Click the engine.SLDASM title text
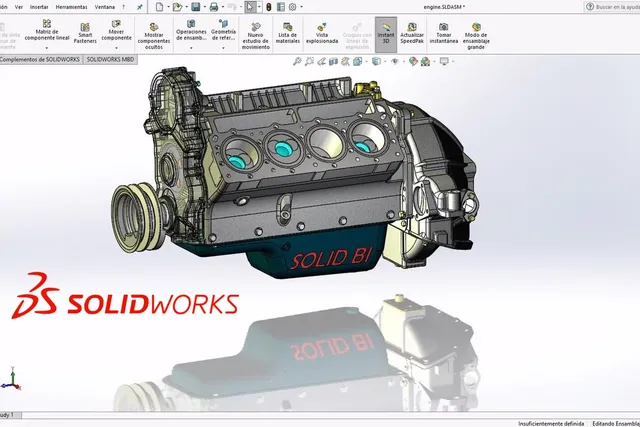Viewport: 640px width, 427px height. tap(444, 7)
